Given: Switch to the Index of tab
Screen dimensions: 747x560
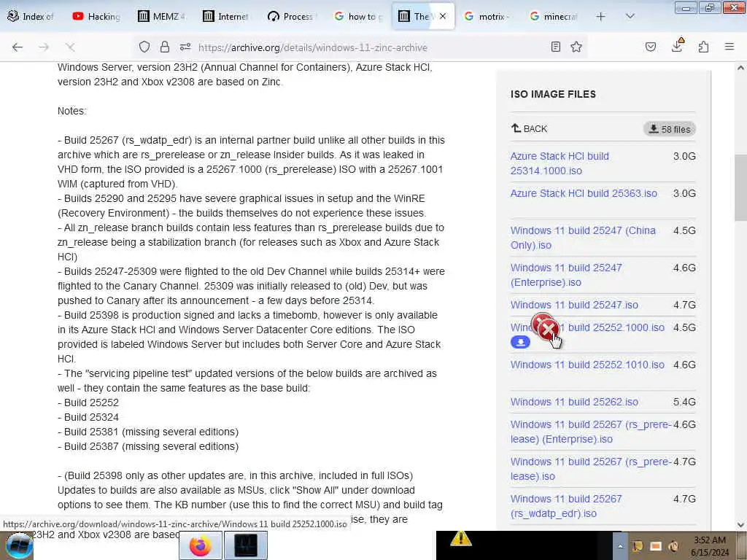Looking at the screenshot, I should click(x=32, y=17).
